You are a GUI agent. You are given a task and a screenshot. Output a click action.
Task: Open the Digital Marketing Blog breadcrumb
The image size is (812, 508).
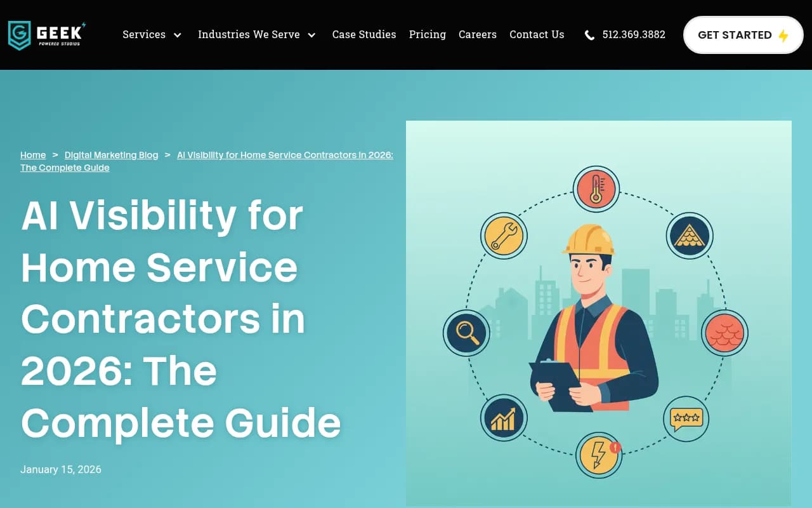[x=112, y=155]
